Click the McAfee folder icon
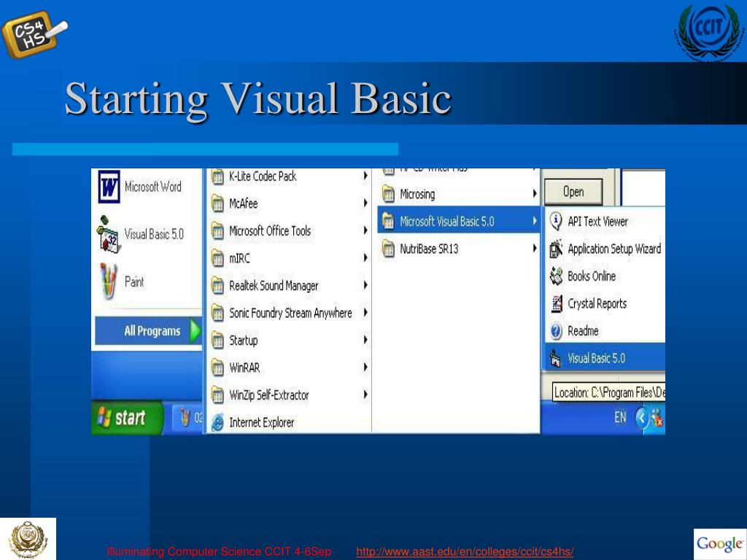 (x=217, y=203)
